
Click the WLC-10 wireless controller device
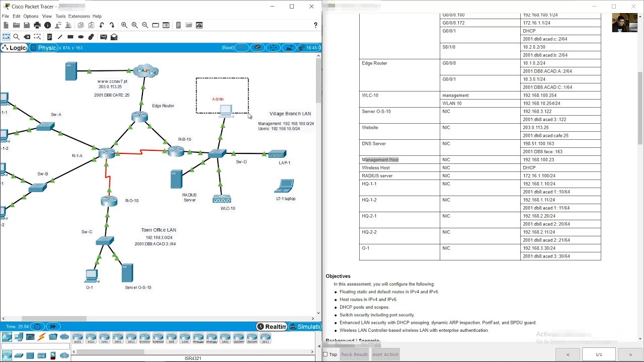(222, 199)
